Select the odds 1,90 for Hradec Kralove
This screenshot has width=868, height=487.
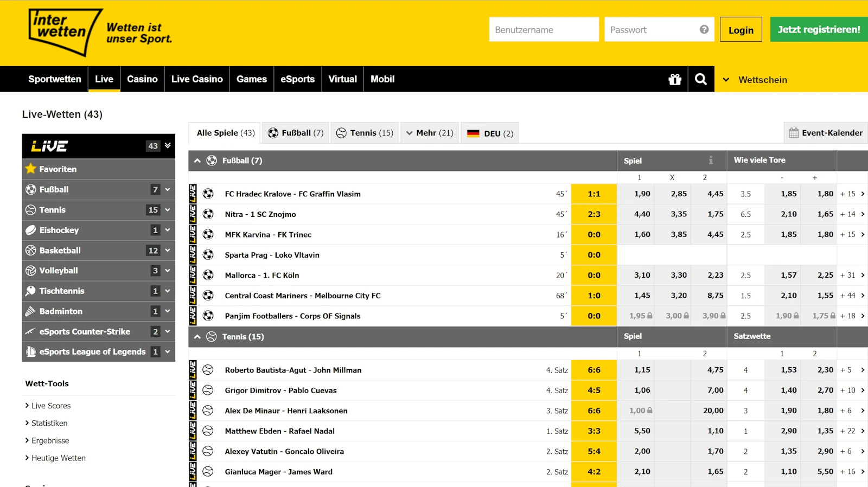click(x=642, y=194)
